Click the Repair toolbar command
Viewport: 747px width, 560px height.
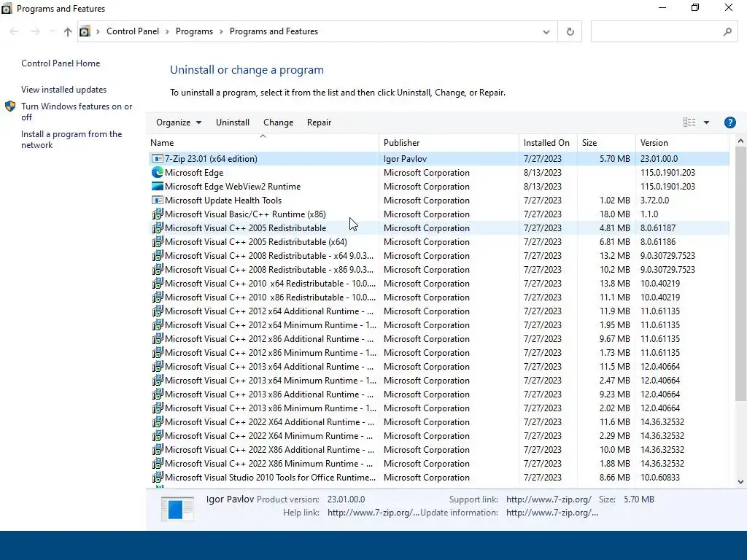(319, 122)
